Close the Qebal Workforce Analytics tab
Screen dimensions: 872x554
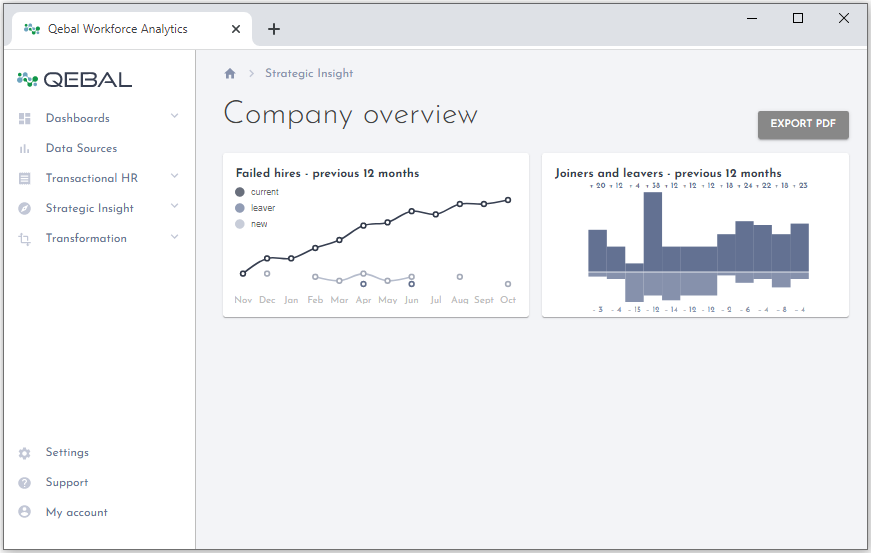point(236,29)
